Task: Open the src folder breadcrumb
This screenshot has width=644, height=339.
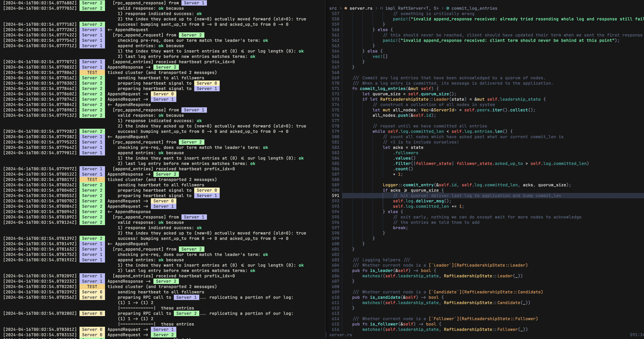Action: (x=333, y=8)
